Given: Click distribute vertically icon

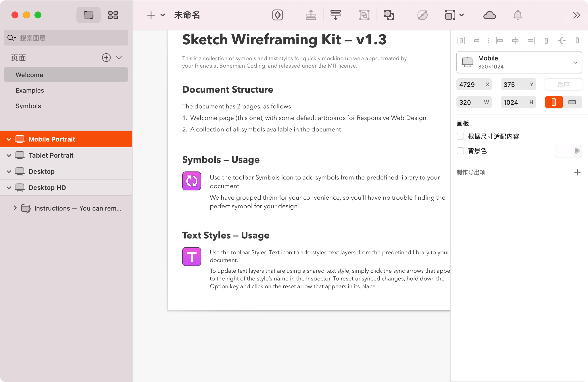Looking at the screenshot, I should click(476, 41).
